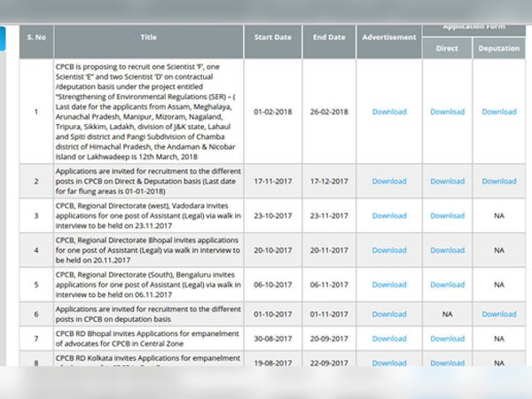Click title for Regional Directorate Bhopal Assistant
Image resolution: width=532 pixels, height=399 pixels.
147,250
